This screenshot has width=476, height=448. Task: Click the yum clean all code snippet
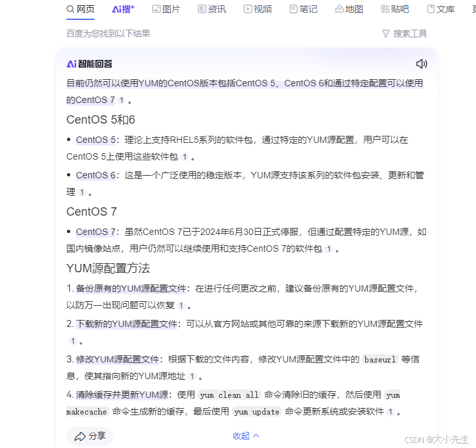pyautogui.click(x=229, y=395)
